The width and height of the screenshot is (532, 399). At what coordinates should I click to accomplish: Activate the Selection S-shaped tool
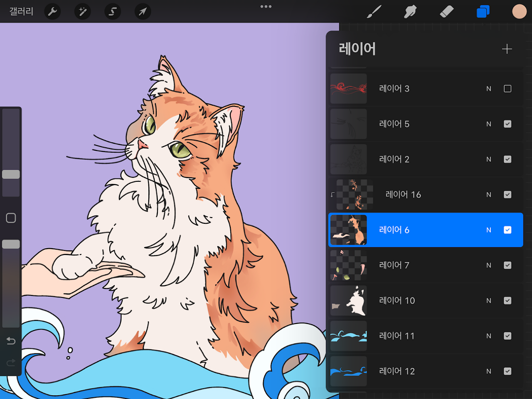click(x=113, y=12)
